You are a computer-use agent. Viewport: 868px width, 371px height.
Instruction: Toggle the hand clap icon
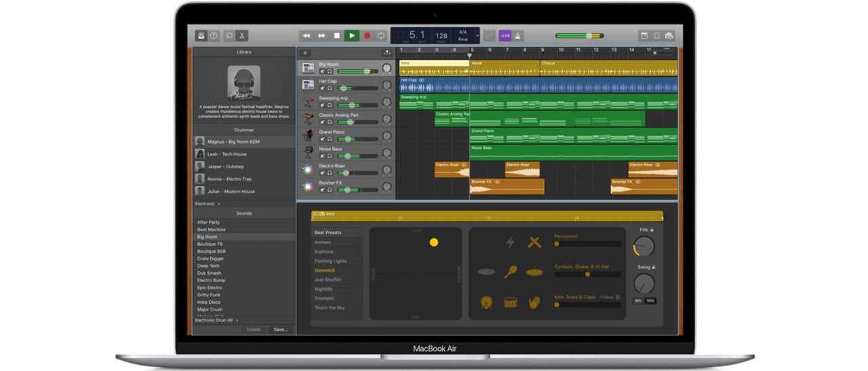pos(535,302)
